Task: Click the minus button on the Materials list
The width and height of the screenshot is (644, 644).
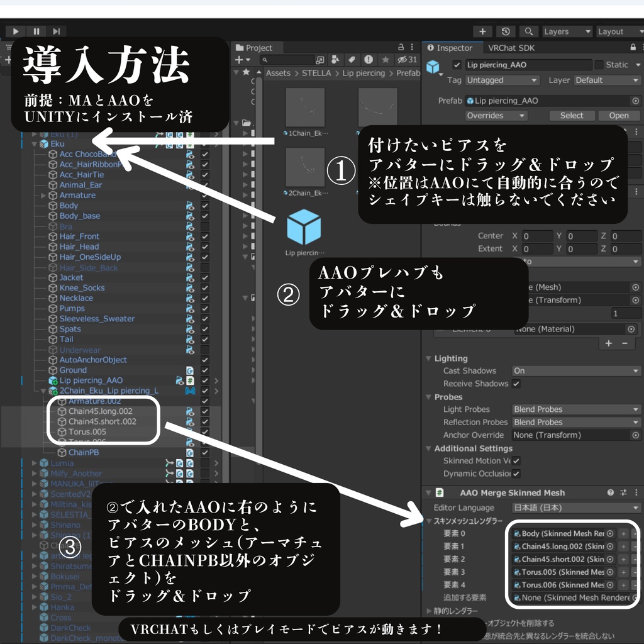Action: 625,343
